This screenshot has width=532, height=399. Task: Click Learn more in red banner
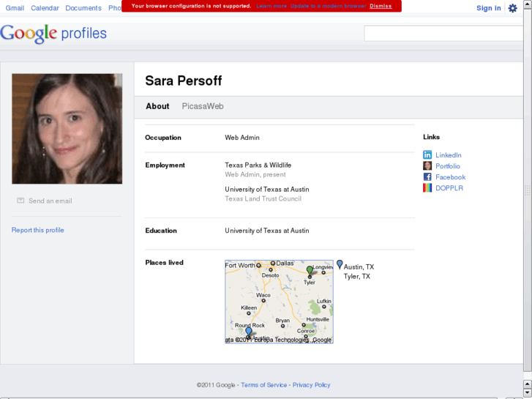click(271, 6)
